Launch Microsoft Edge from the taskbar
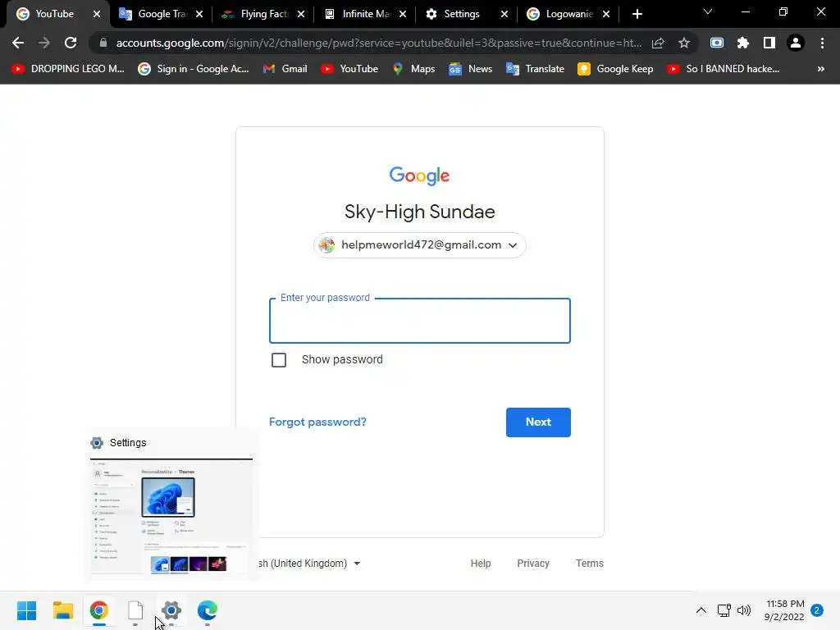This screenshot has height=630, width=840. 208,610
